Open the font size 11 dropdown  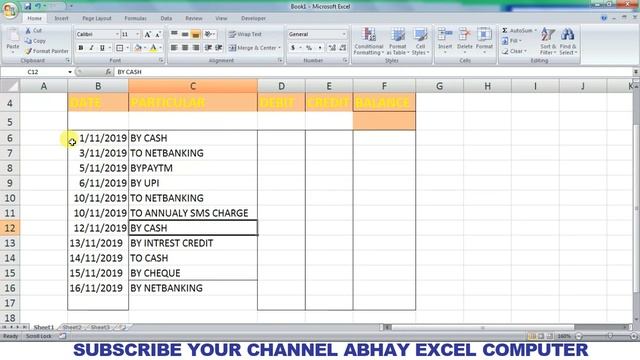(138, 34)
